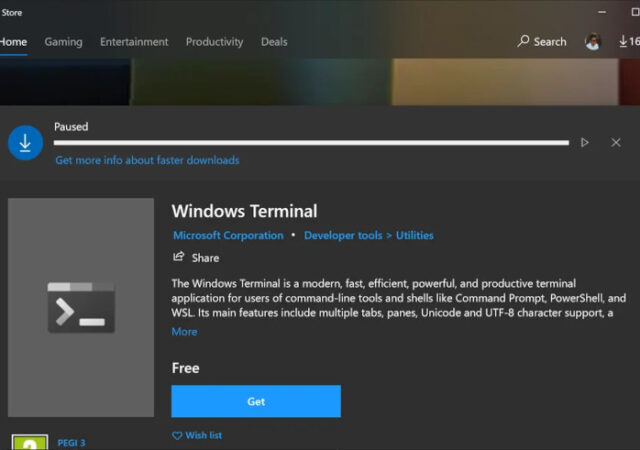Expand the description with More
Image resolution: width=640 pixels, height=450 pixels.
coord(184,332)
